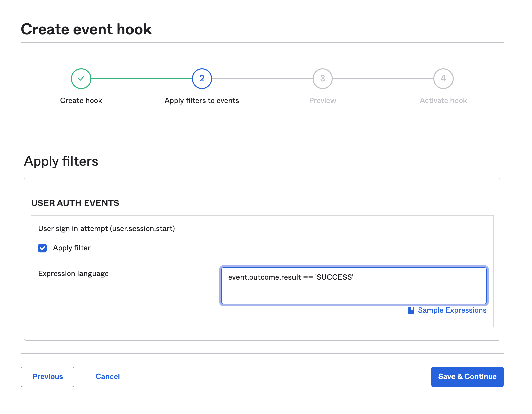Click the 'Apply filter' checkbox label
The height and width of the screenshot is (414, 532).
point(72,248)
